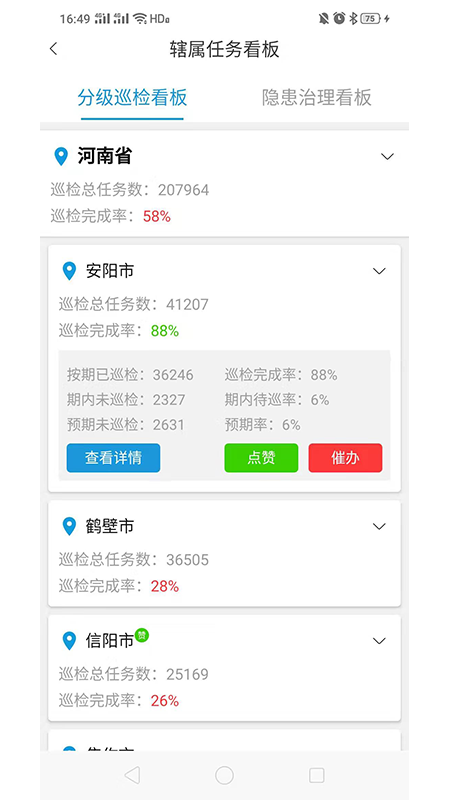Click the green 点赞 button
450x800 pixels.
[261, 458]
